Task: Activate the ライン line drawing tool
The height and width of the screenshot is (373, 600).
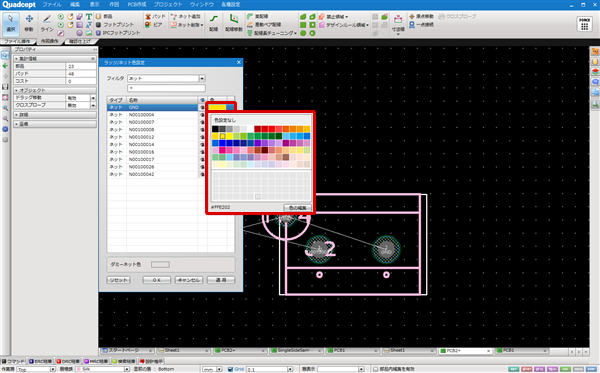Action: [47, 23]
